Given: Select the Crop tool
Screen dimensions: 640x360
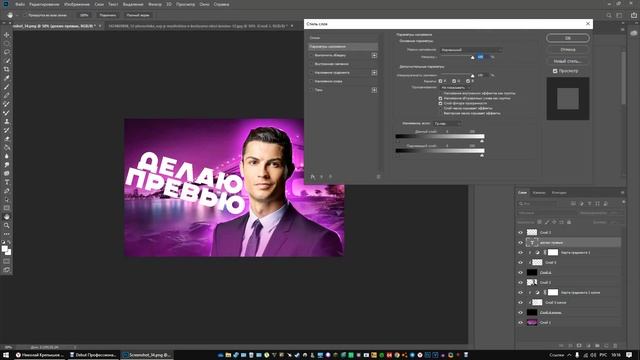Looking at the screenshot, I should click(x=7, y=69).
